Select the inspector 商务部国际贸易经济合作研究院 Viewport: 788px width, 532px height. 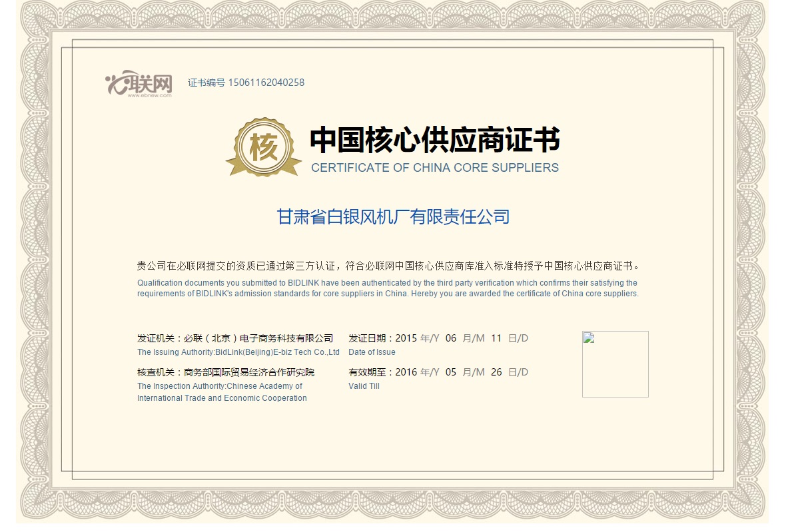249,372
